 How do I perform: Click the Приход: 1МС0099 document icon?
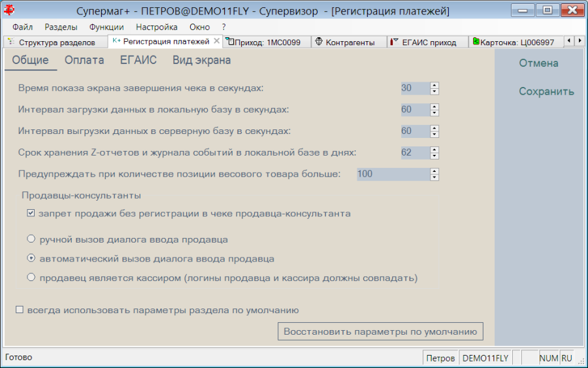(230, 42)
